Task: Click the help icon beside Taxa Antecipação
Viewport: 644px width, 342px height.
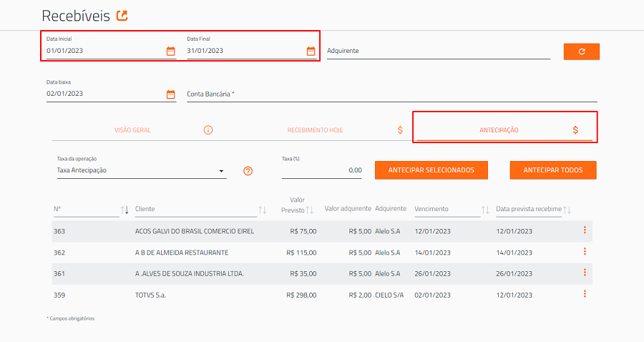Action: [x=248, y=171]
